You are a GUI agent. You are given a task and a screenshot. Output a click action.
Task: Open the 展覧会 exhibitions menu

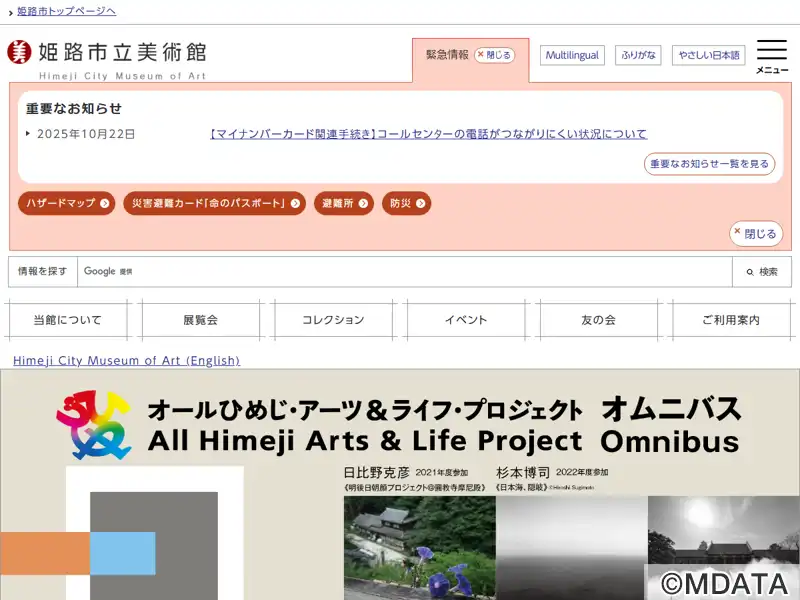coord(200,320)
